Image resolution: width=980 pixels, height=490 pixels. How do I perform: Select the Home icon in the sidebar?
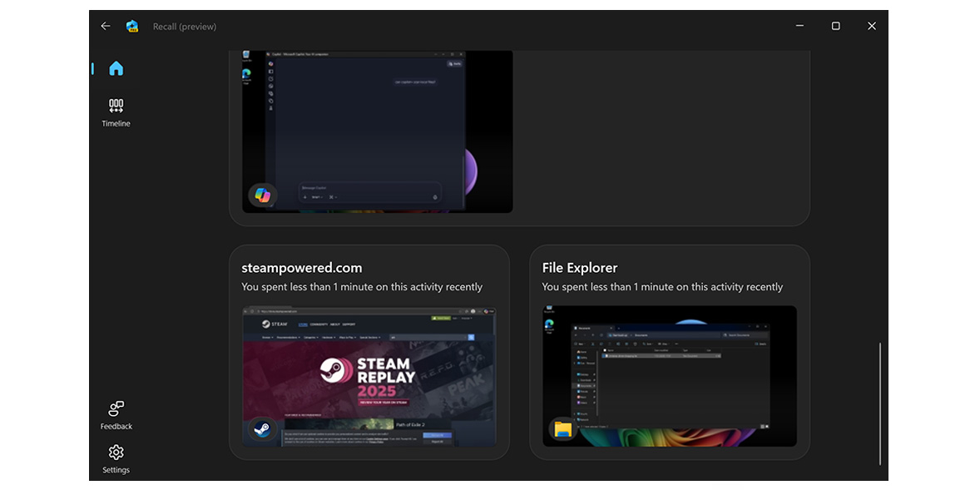116,69
